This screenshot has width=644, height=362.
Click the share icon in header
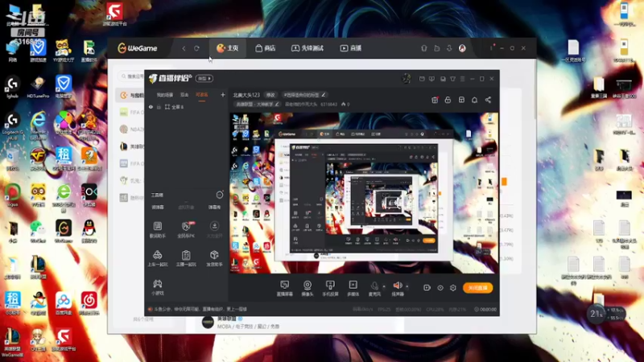[488, 100]
